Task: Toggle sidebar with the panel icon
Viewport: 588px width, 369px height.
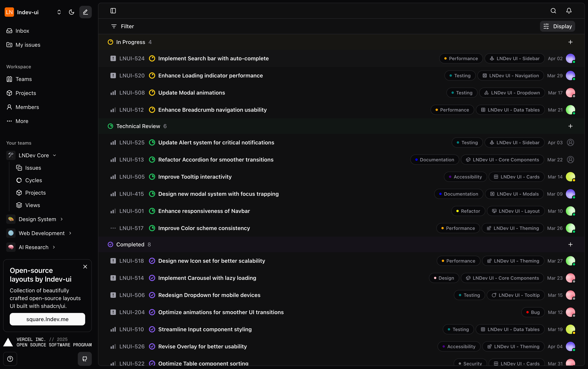Action: (x=113, y=11)
